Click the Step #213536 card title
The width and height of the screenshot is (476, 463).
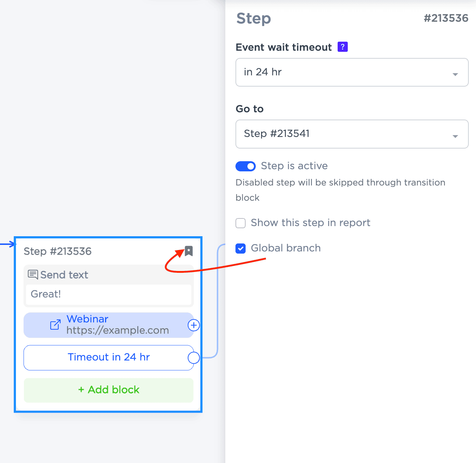58,251
